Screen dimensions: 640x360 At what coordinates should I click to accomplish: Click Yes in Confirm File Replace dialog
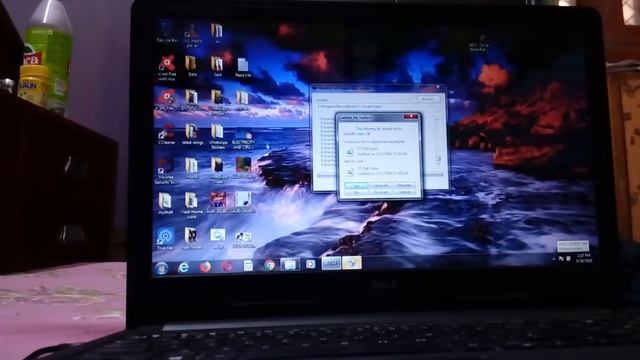(x=356, y=186)
